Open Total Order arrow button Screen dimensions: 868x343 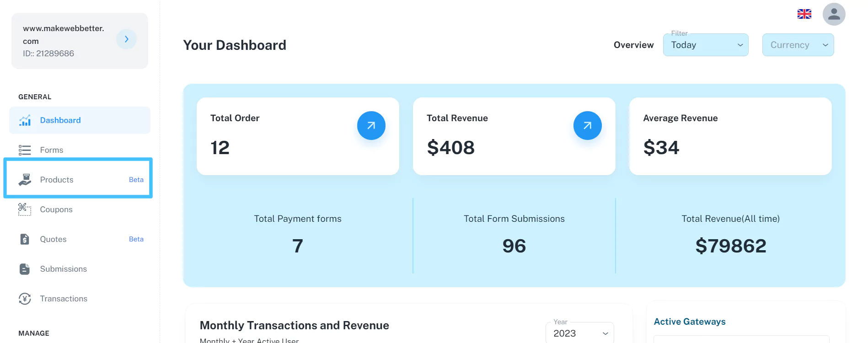pyautogui.click(x=371, y=125)
